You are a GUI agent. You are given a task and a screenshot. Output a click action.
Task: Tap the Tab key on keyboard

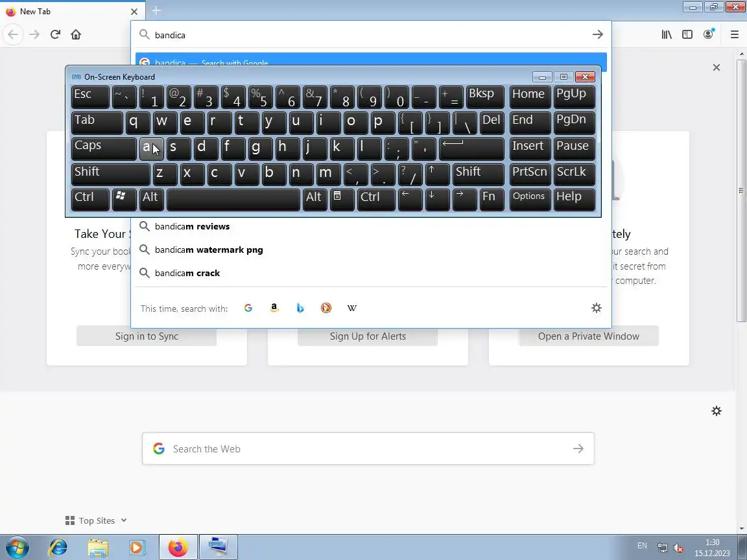(x=97, y=123)
